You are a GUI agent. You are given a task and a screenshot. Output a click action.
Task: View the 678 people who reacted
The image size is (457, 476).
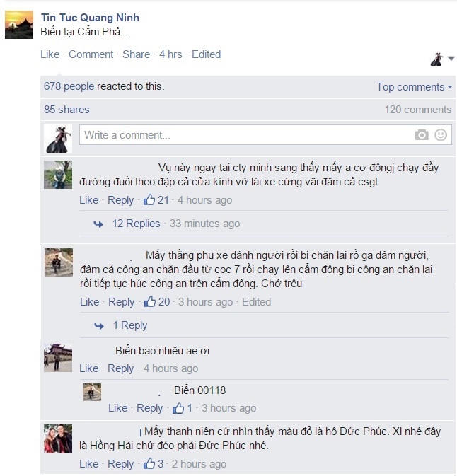(69, 86)
